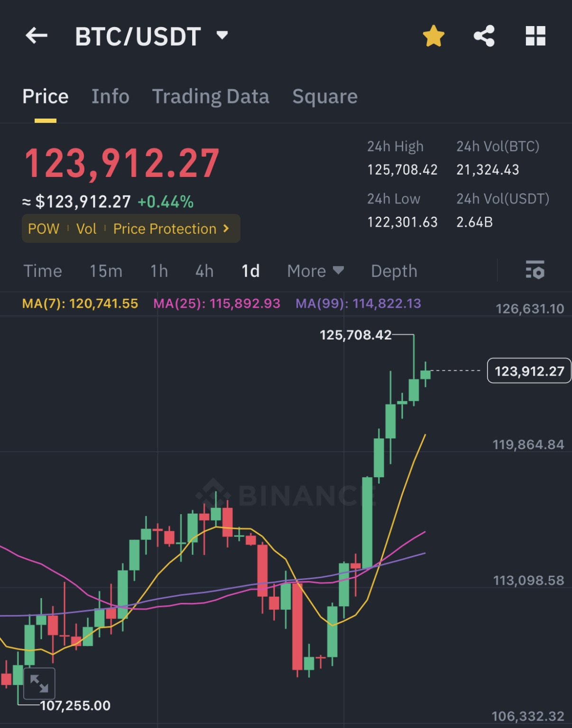Image resolution: width=572 pixels, height=728 pixels.
Task: Open the Depth chart view
Action: point(394,271)
